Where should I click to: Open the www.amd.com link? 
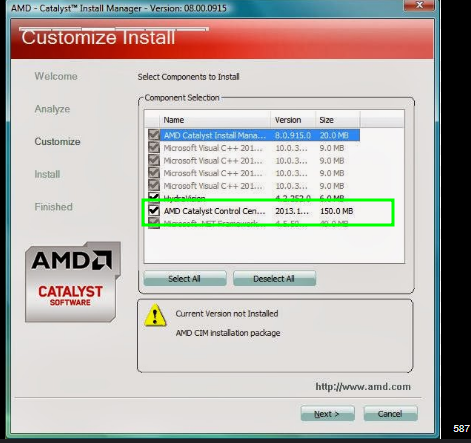pyautogui.click(x=363, y=387)
